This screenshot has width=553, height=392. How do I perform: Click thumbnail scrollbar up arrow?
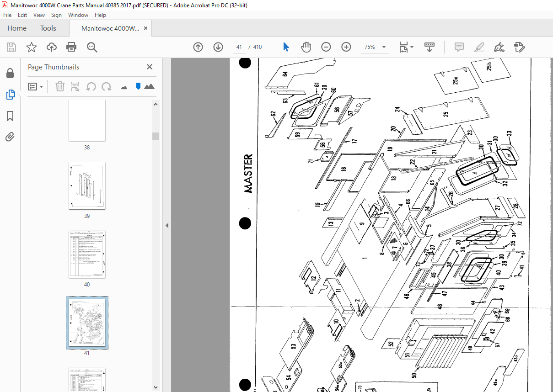point(156,104)
